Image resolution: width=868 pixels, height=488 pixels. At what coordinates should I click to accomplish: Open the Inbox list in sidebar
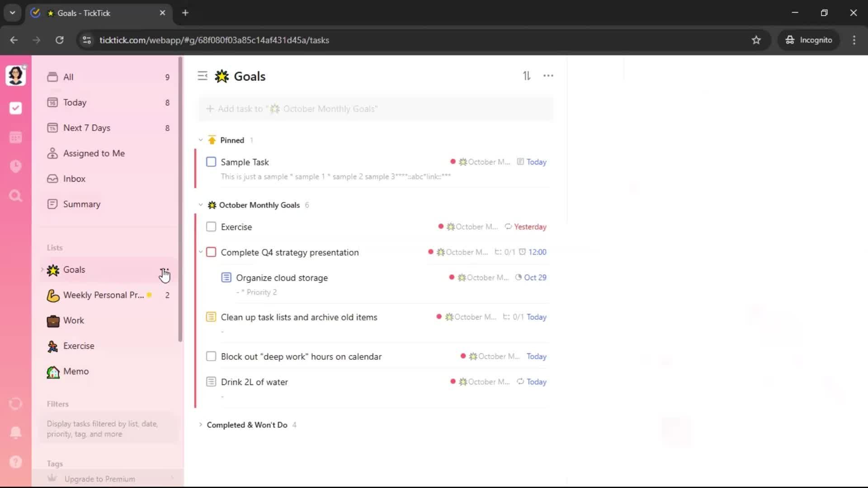[74, 178]
